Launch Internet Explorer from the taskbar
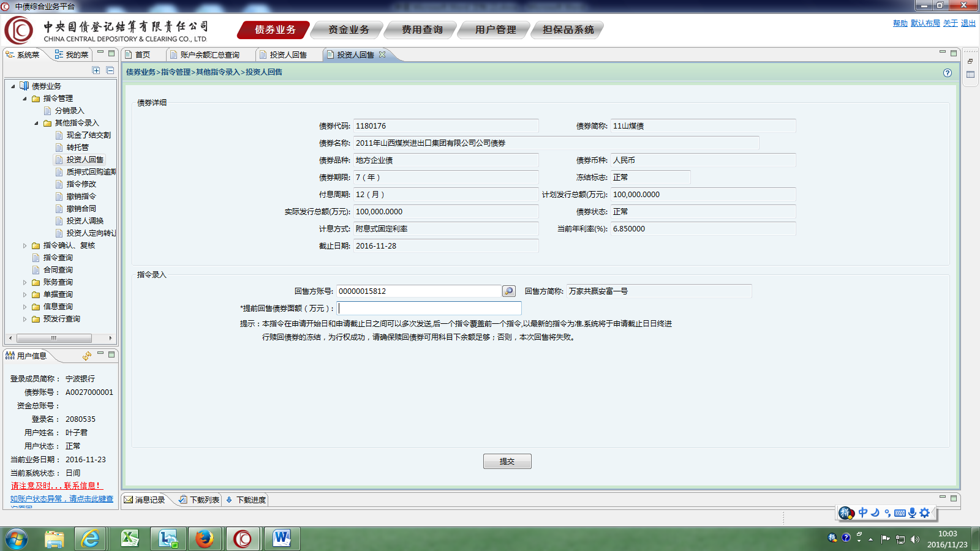This screenshot has width=980, height=551. [91, 539]
